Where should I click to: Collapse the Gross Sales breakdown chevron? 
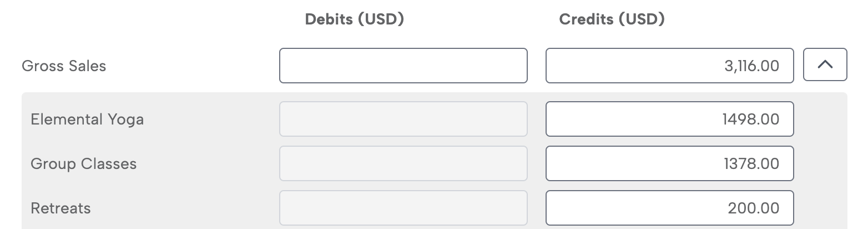825,66
